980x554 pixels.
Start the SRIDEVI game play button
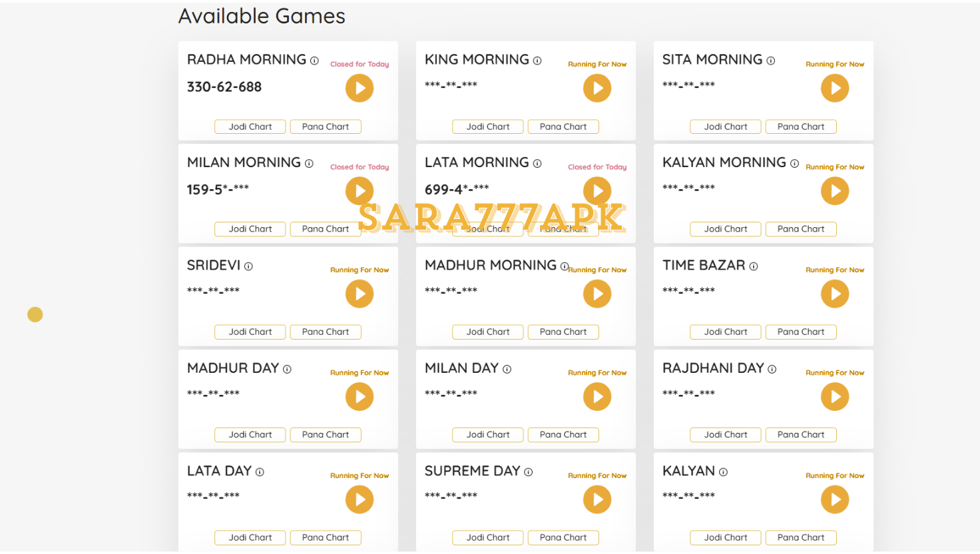coord(360,294)
